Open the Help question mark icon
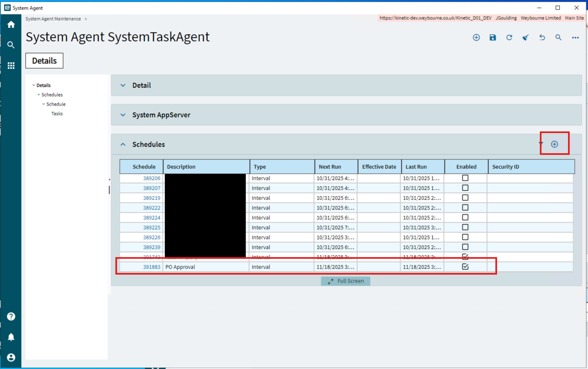The image size is (588, 369). [11, 316]
